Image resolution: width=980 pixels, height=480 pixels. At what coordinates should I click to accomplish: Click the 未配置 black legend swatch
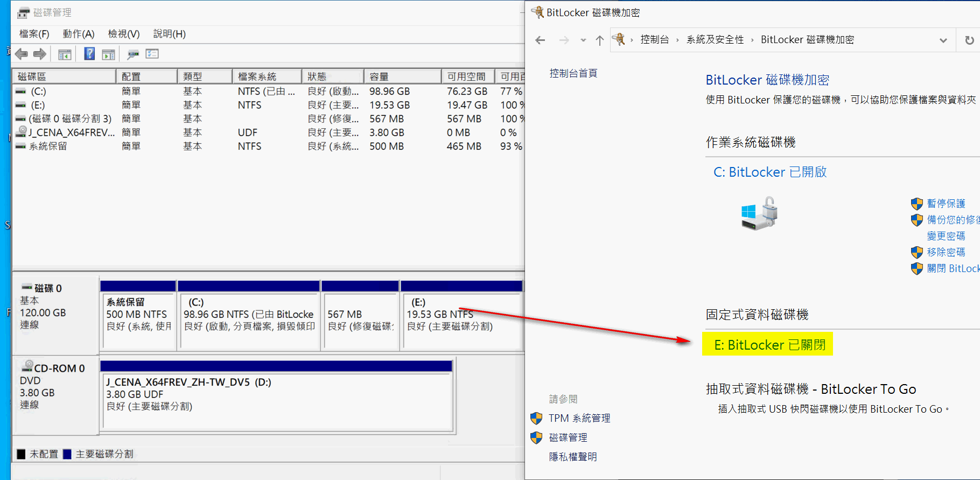pos(21,454)
